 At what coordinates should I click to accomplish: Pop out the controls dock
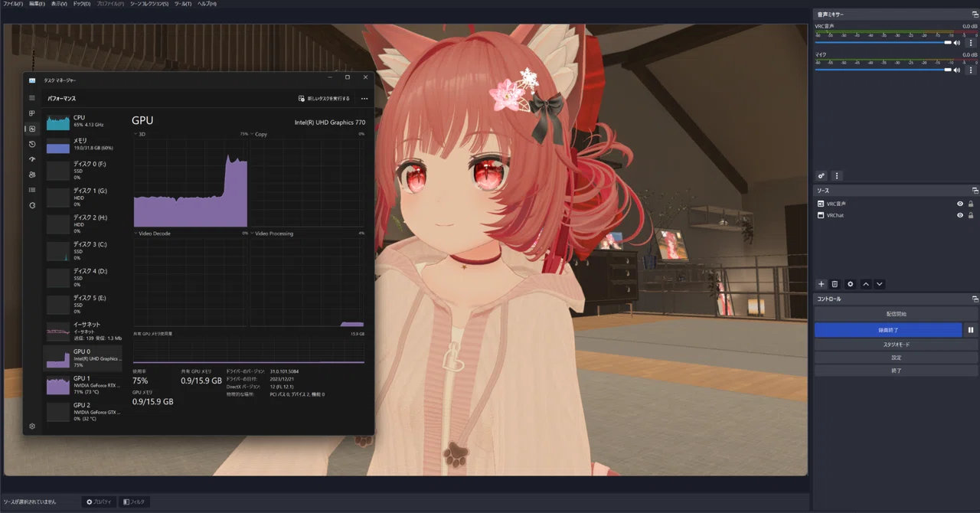[975, 299]
